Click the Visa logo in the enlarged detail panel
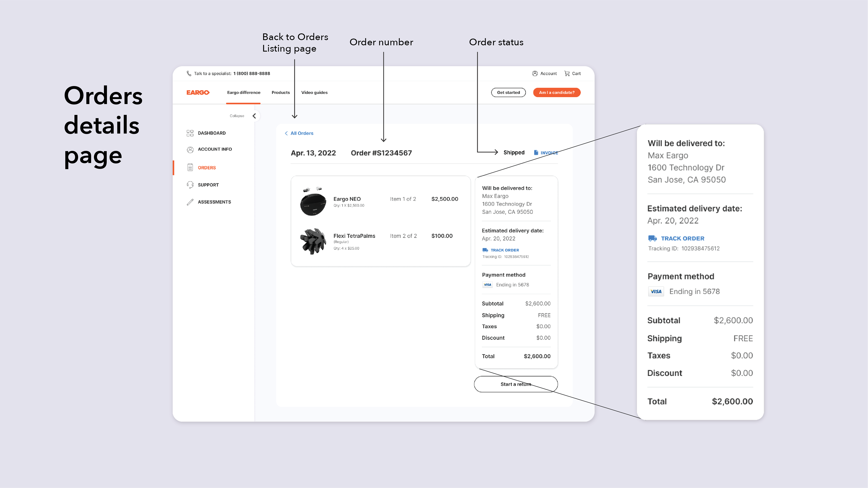This screenshot has width=868, height=488. click(x=656, y=291)
